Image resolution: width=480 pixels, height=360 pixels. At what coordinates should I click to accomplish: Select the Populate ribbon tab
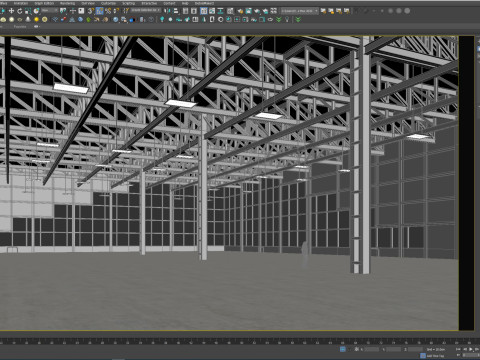point(20,26)
